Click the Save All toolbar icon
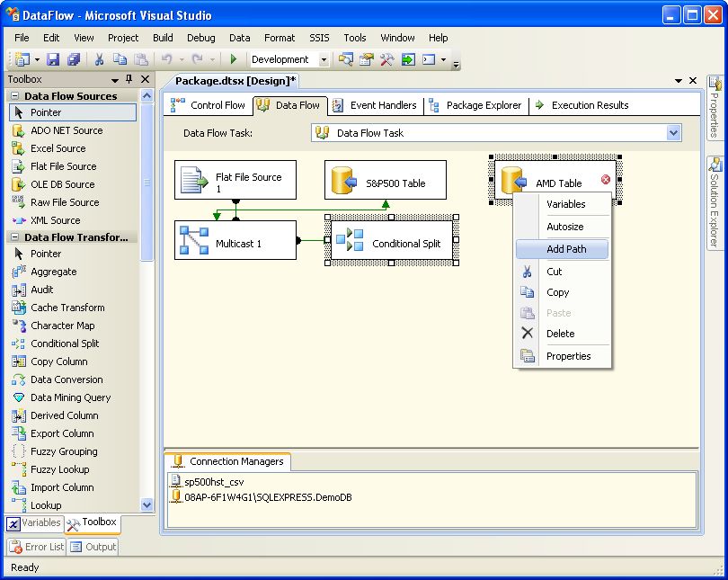 (74, 59)
